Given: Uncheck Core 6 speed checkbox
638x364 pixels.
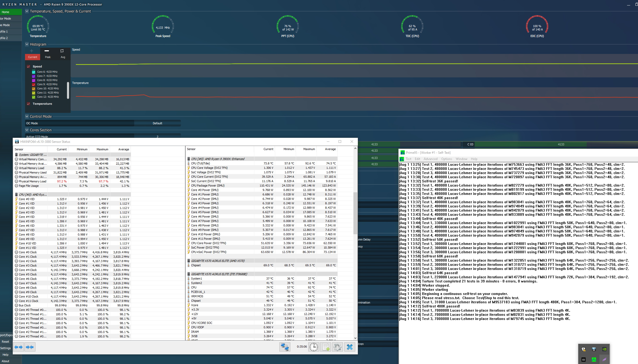Looking at the screenshot, I should point(34,72).
